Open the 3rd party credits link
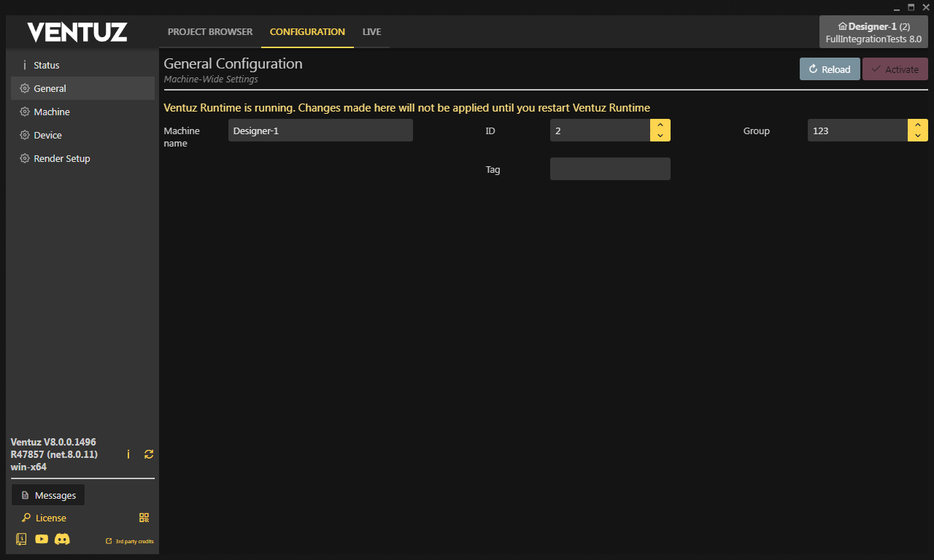 tap(130, 541)
